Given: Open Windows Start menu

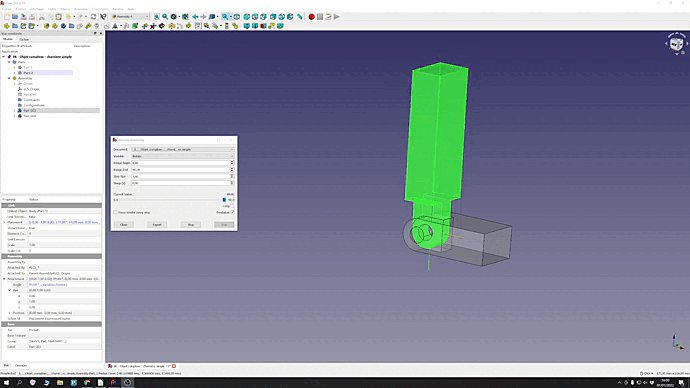Looking at the screenshot, I should 6,383.
